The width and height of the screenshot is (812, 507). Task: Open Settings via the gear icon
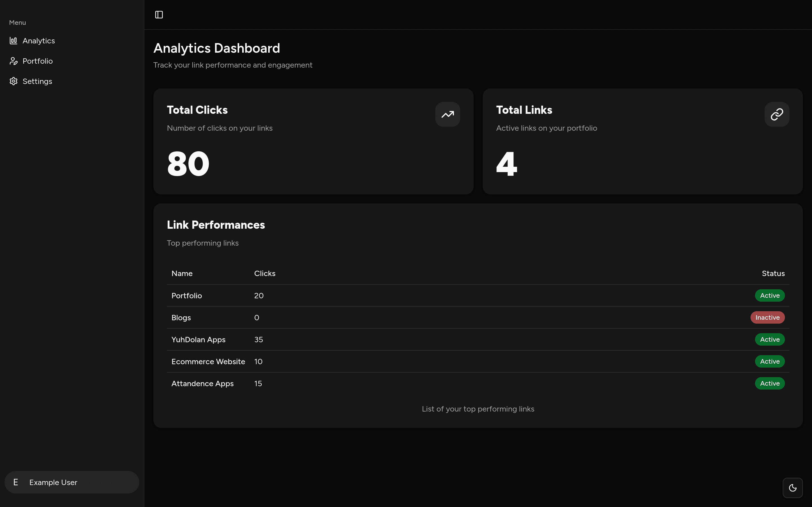[x=14, y=81]
